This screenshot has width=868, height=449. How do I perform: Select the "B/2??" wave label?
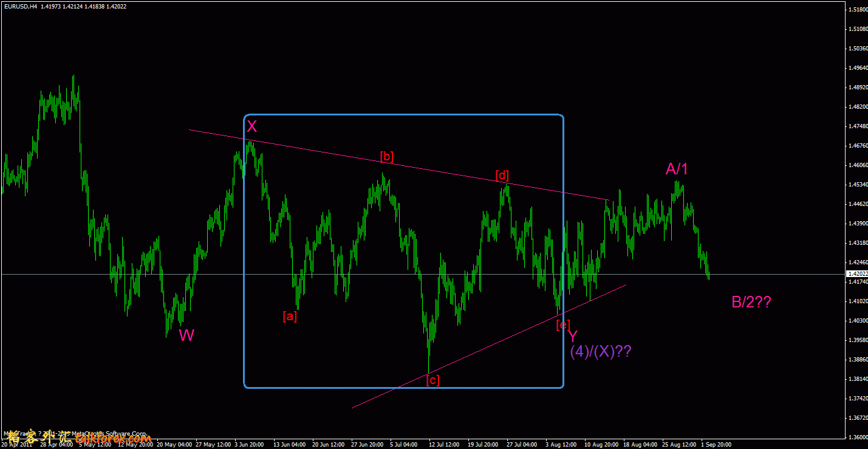(751, 302)
